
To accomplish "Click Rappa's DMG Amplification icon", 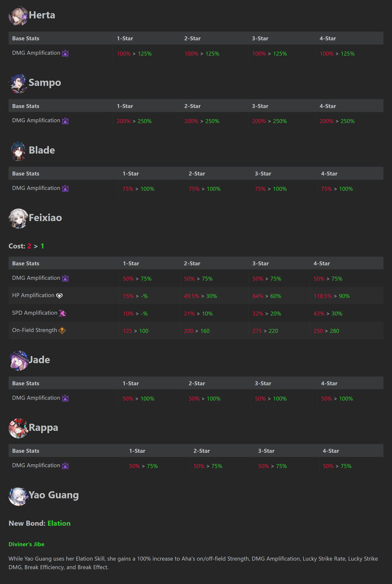I will [x=65, y=466].
